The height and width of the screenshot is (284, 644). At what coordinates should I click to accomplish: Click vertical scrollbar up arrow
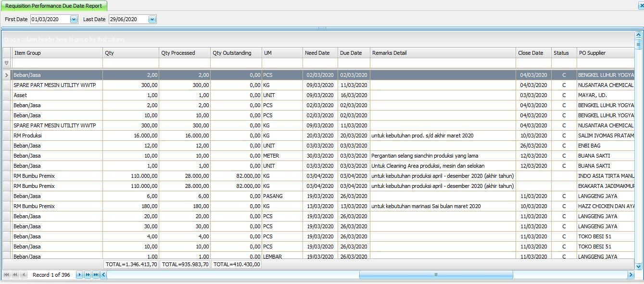coord(639,35)
